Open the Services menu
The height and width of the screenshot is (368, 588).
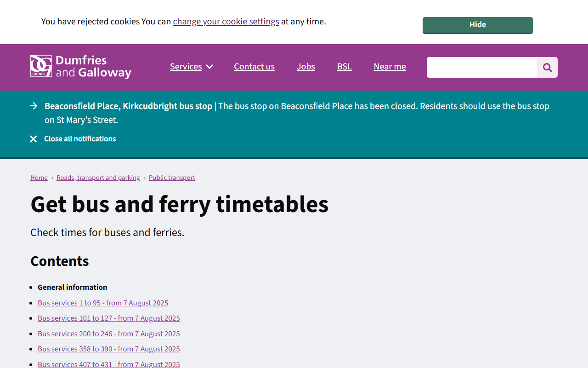pyautogui.click(x=186, y=67)
